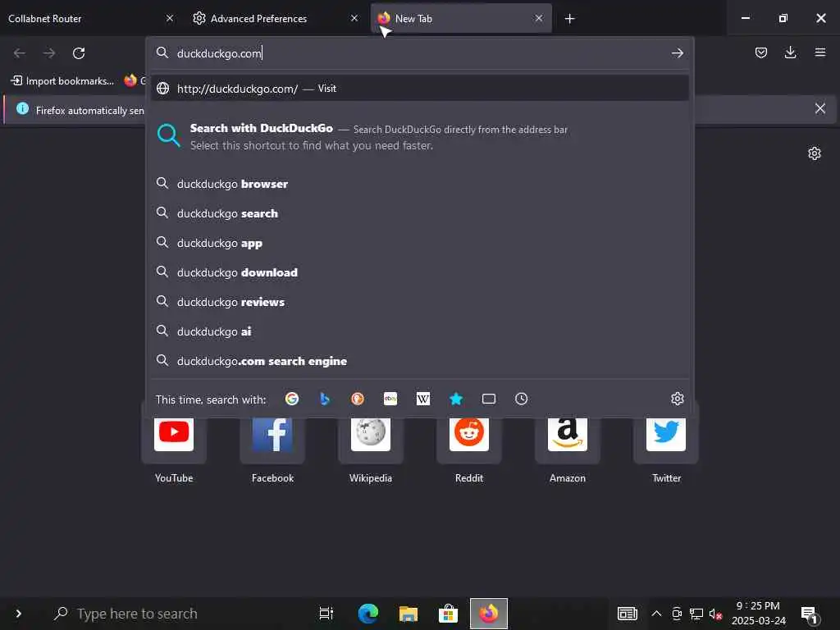Click the Go arrow in address bar
The height and width of the screenshot is (630, 840).
coord(677,53)
